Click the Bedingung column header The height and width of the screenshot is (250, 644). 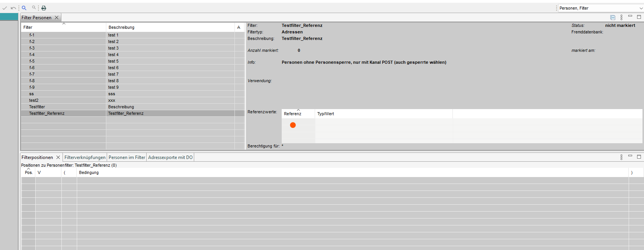[x=89, y=172]
